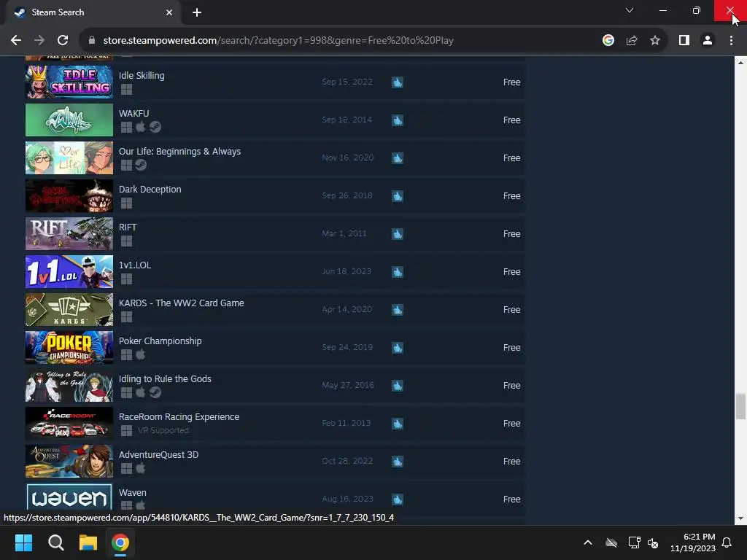Image resolution: width=747 pixels, height=560 pixels.
Task: Click the positive review icon for Idle Skilling
Action: [x=398, y=82]
